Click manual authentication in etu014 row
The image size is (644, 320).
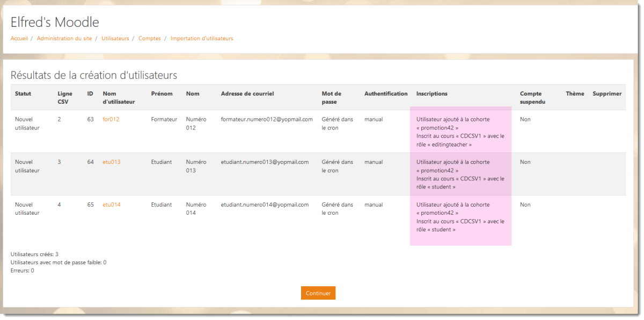click(x=374, y=205)
